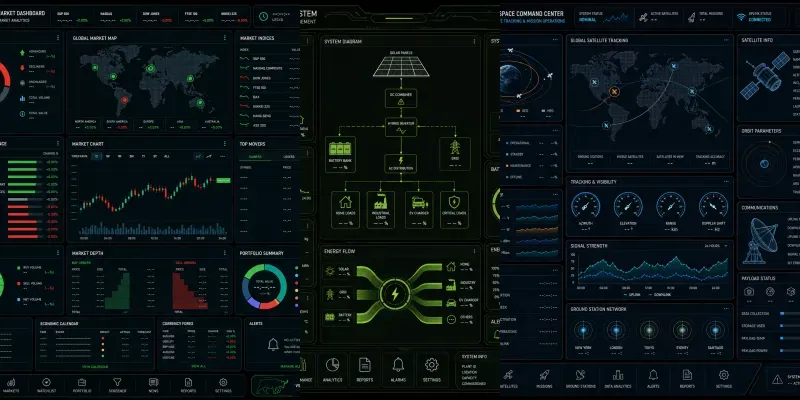Open Ground Station Network panel menu

point(726,309)
